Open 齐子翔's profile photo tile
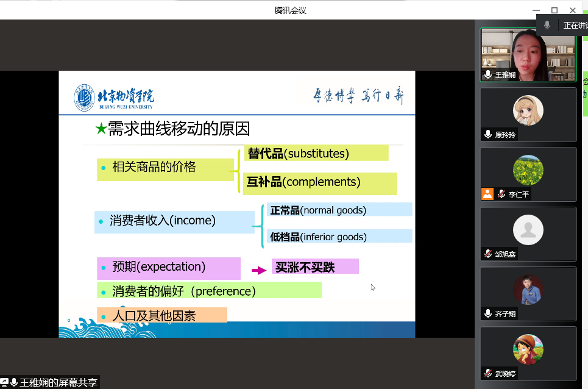588x389 pixels. pos(528,290)
